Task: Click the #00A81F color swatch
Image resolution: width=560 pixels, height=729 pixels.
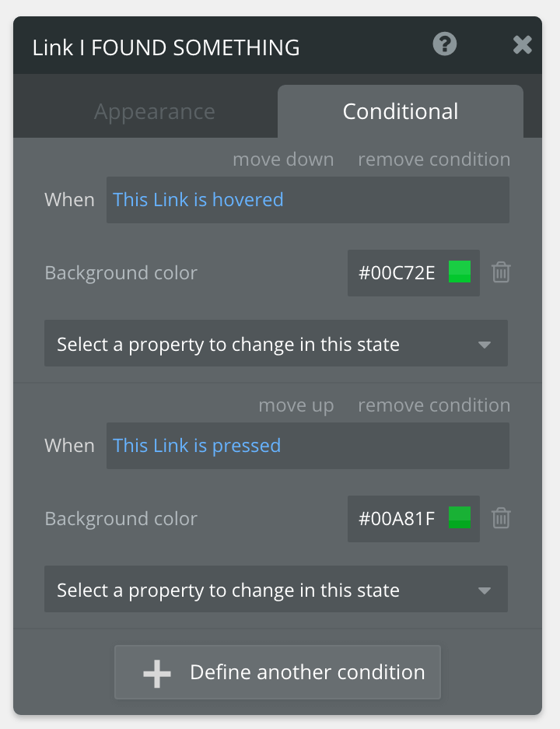Action: pyautogui.click(x=461, y=518)
